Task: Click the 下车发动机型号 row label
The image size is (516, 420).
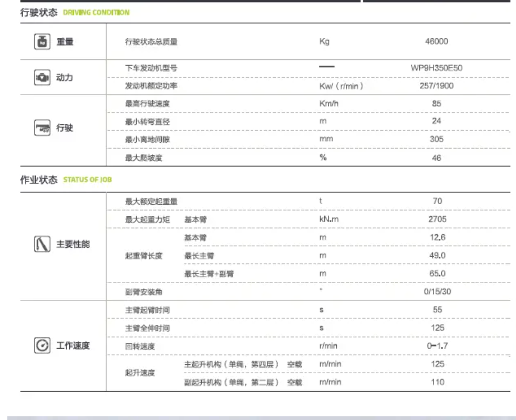Action: coord(151,68)
